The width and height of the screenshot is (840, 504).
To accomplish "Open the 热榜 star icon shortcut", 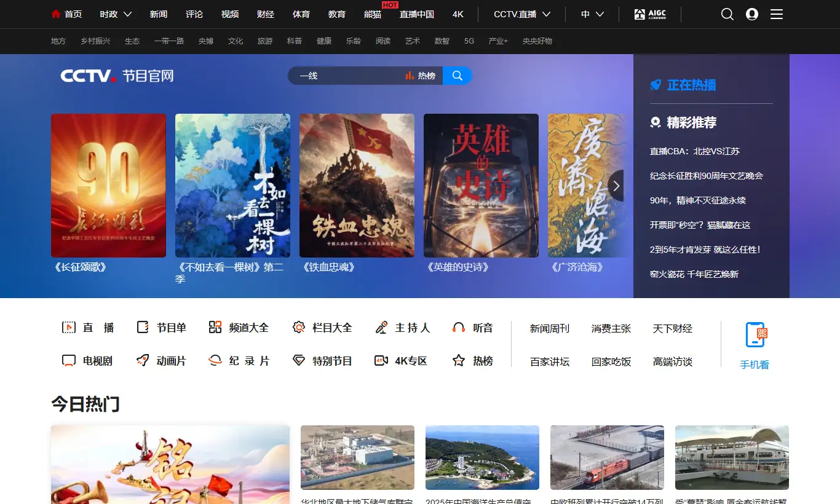I will (459, 361).
